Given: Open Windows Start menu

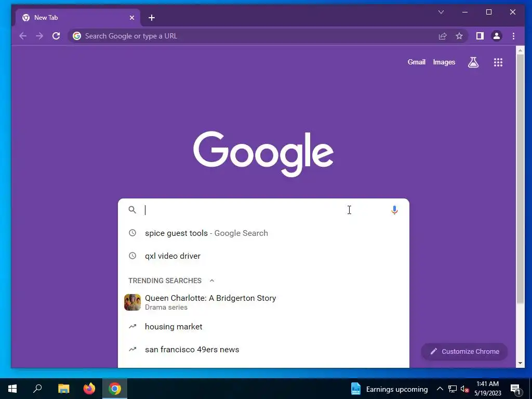Looking at the screenshot, I should point(12,389).
